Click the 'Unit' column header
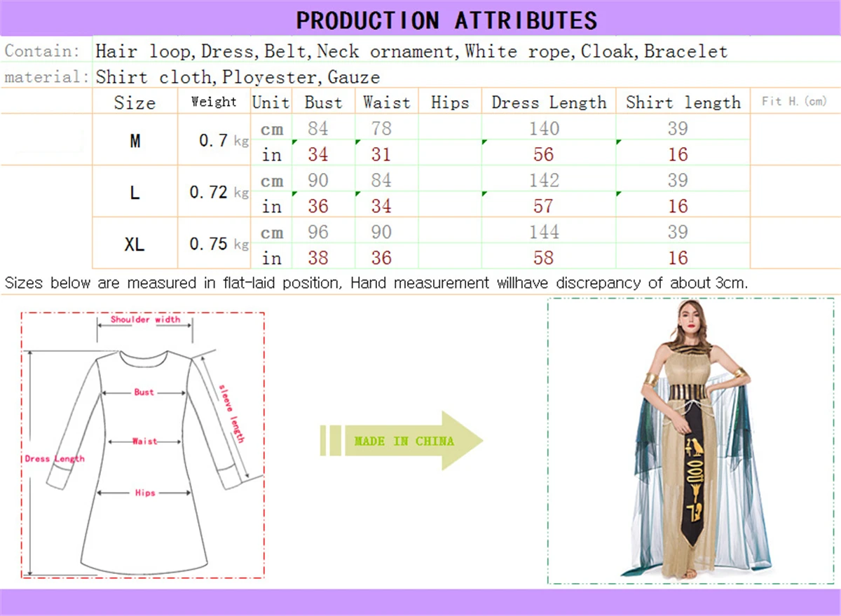841x616 pixels. [271, 102]
